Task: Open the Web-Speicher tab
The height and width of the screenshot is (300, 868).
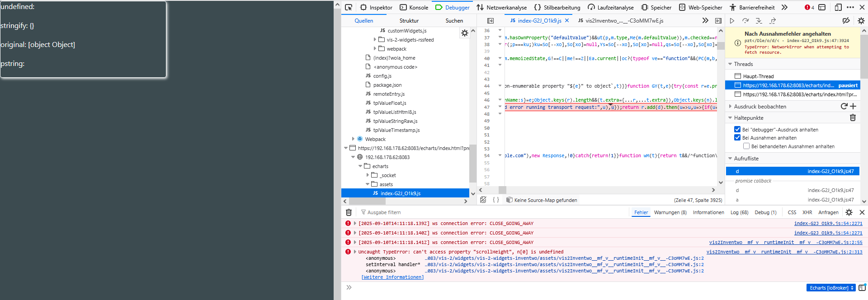Action: (701, 7)
